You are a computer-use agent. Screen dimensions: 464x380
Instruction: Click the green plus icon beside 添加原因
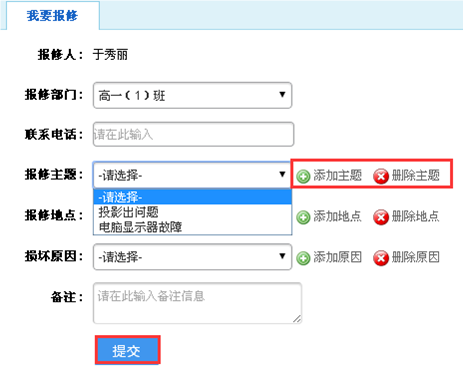303,258
